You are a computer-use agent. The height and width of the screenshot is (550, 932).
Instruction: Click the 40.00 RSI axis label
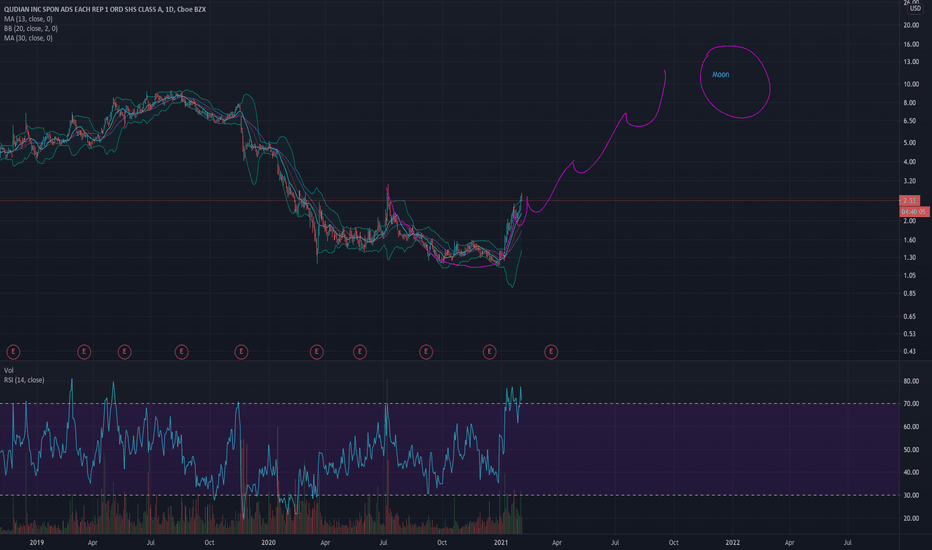911,473
